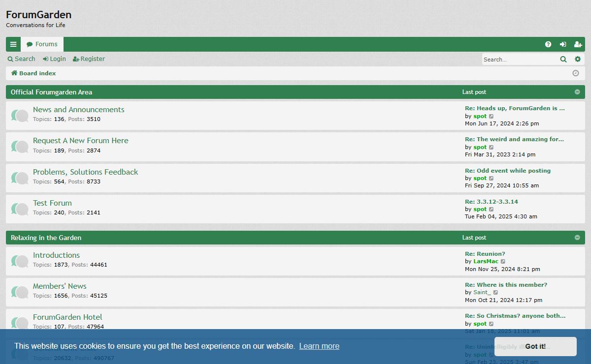Open advanced search gear icon
The height and width of the screenshot is (364, 591).
pos(578,59)
